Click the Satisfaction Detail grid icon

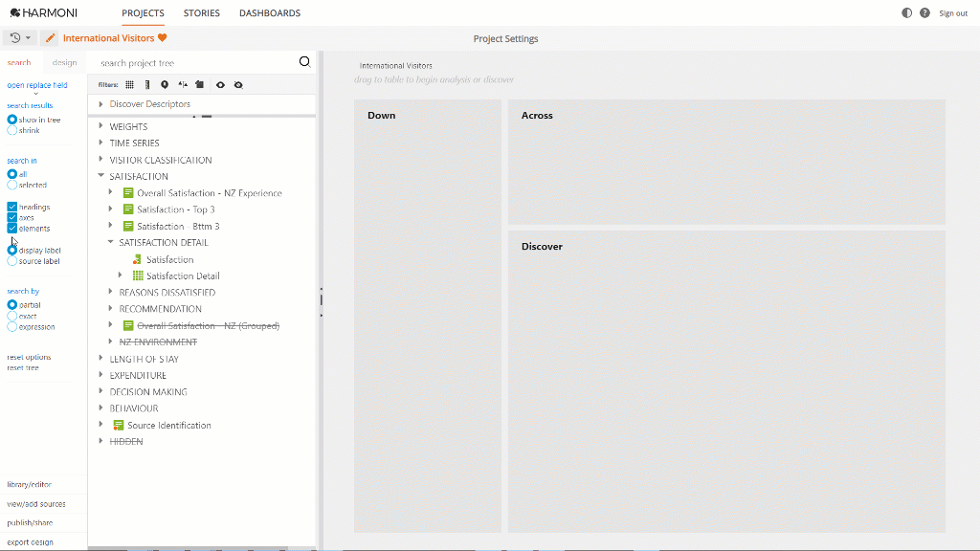pos(138,275)
